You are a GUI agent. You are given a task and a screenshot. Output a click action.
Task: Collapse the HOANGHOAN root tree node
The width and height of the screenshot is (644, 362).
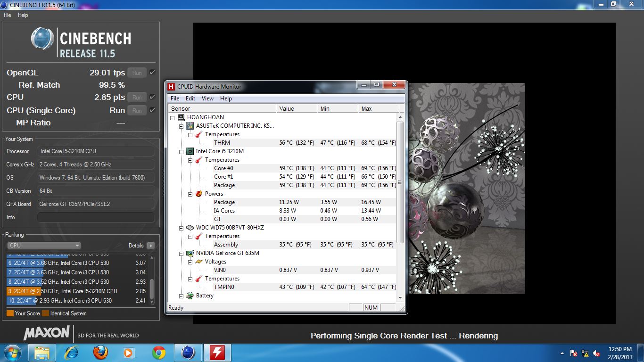coord(173,117)
